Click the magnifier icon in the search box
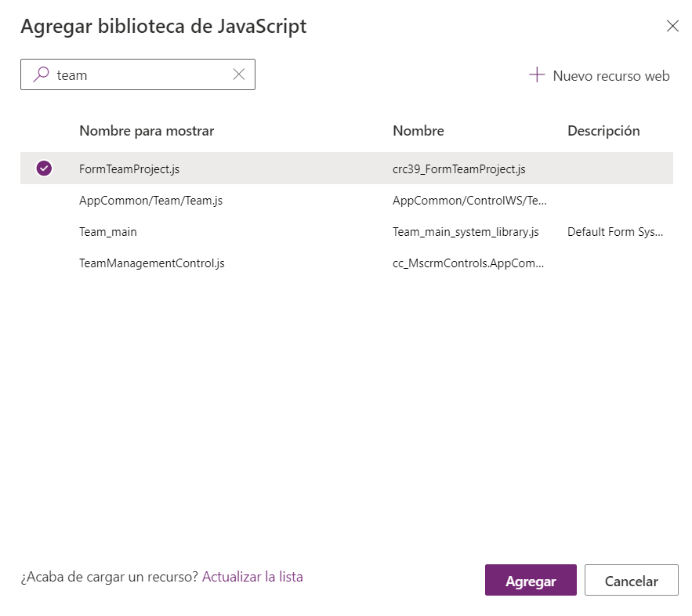This screenshot has height=616, width=692. click(41, 74)
